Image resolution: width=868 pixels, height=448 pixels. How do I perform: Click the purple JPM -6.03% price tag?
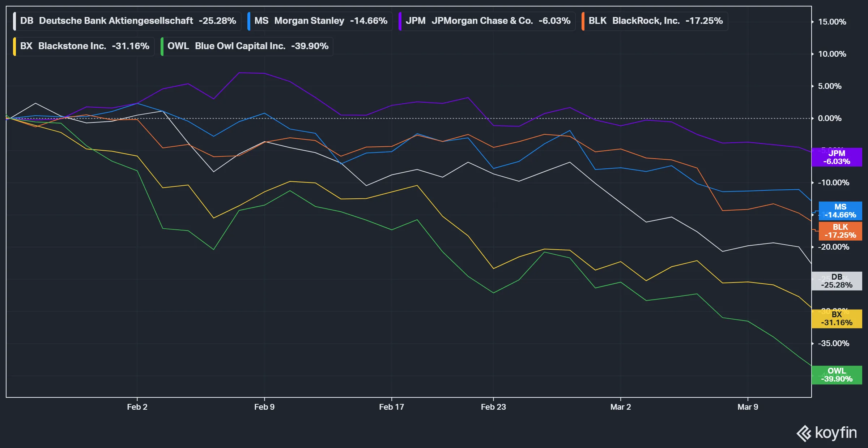837,158
